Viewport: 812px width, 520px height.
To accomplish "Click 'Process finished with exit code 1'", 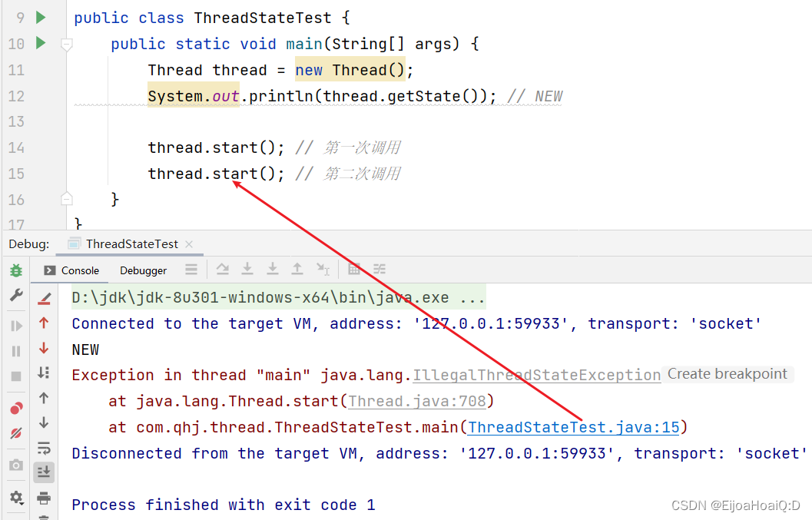I will point(224,505).
